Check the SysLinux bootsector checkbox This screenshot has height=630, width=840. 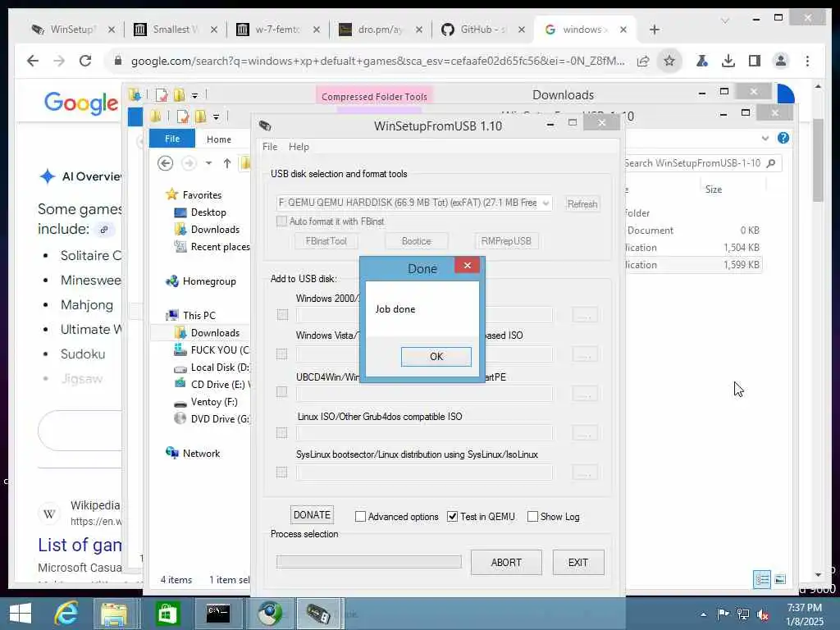click(x=282, y=472)
